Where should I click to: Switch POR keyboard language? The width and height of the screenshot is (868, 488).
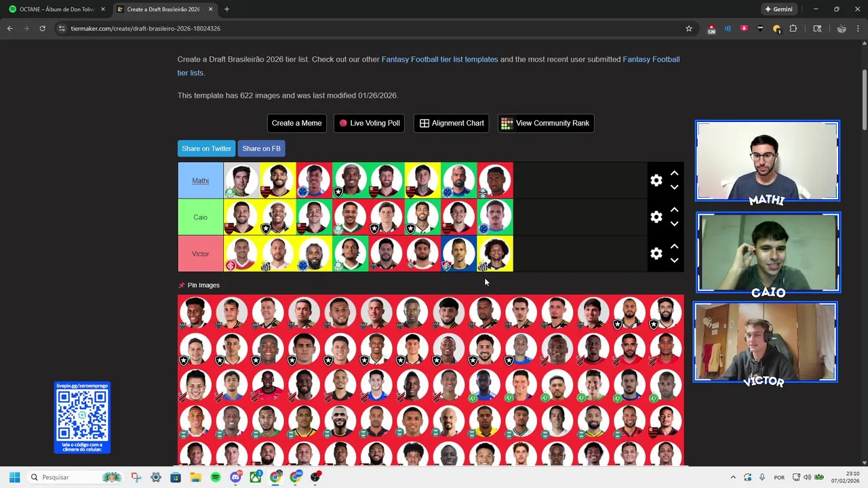779,477
